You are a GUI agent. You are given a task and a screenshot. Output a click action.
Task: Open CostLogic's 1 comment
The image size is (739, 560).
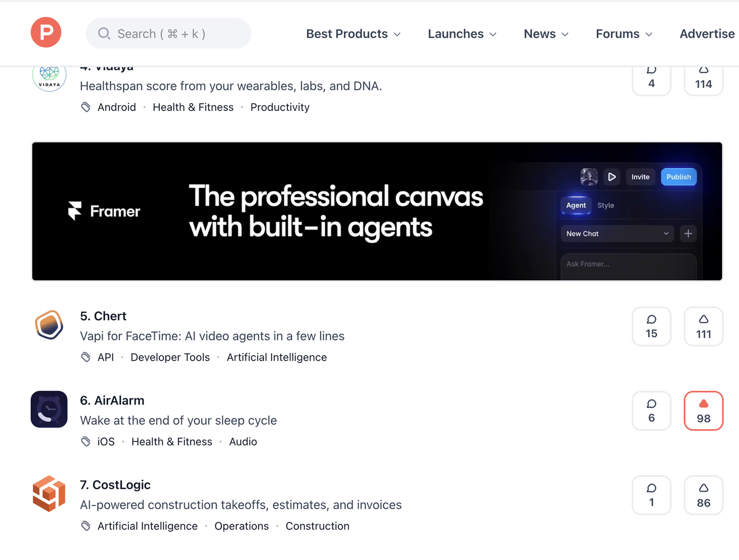[651, 495]
